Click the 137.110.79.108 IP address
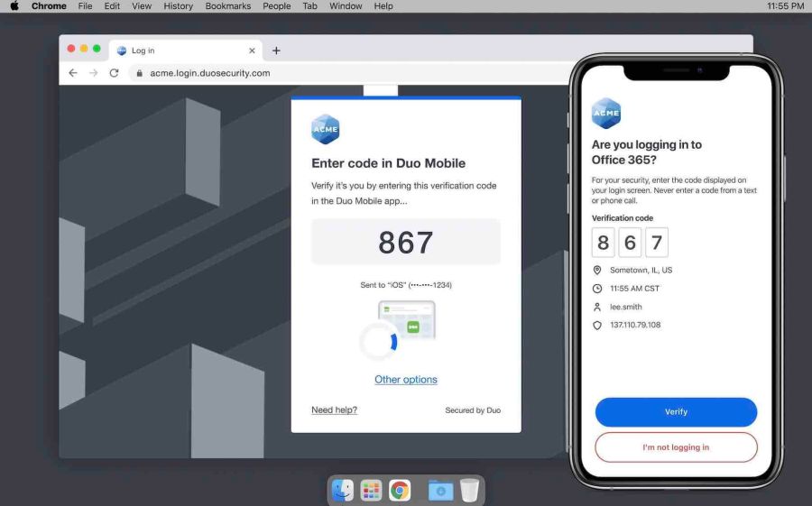 [x=635, y=326]
